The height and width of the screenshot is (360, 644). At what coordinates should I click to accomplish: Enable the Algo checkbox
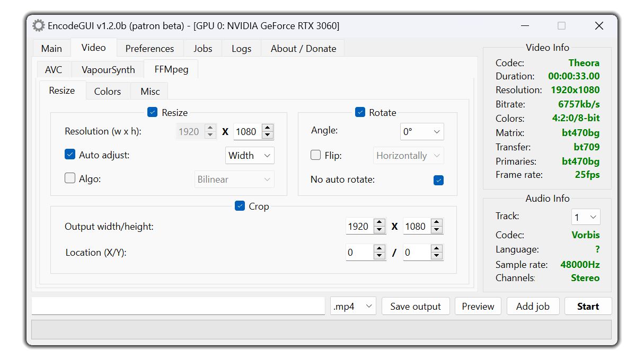(x=70, y=178)
